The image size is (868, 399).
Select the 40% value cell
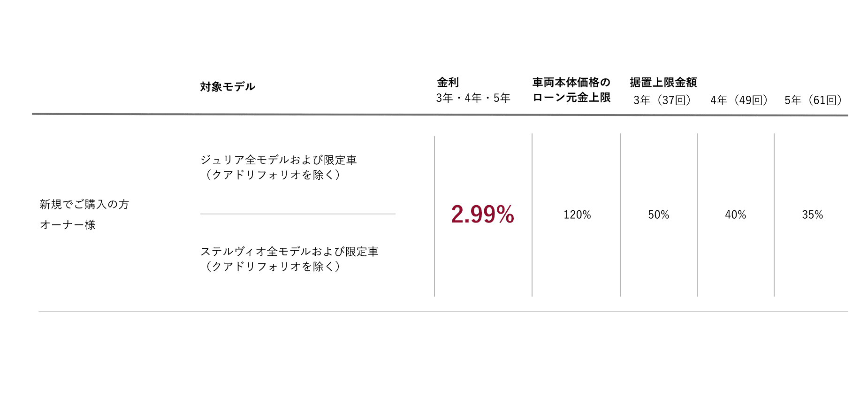click(735, 215)
